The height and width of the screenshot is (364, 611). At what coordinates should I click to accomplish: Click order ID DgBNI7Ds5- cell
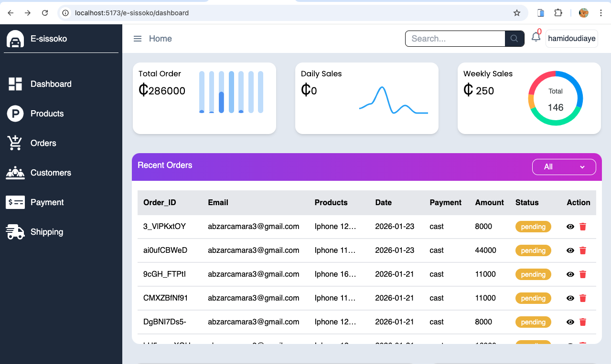pyautogui.click(x=165, y=322)
